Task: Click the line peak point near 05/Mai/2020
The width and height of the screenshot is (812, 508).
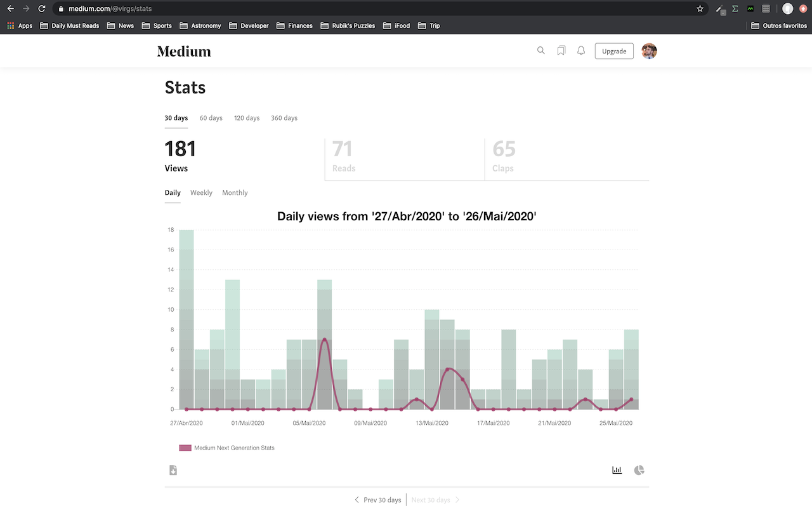Action: point(324,340)
